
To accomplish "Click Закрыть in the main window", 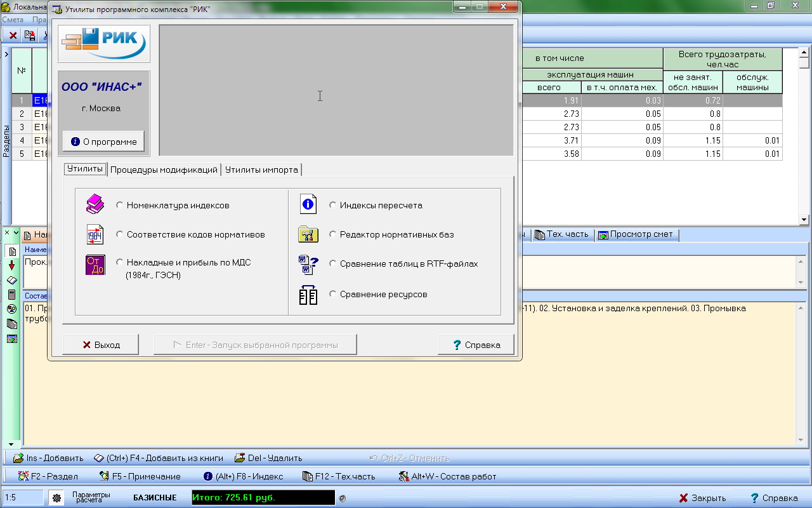I will (x=702, y=498).
